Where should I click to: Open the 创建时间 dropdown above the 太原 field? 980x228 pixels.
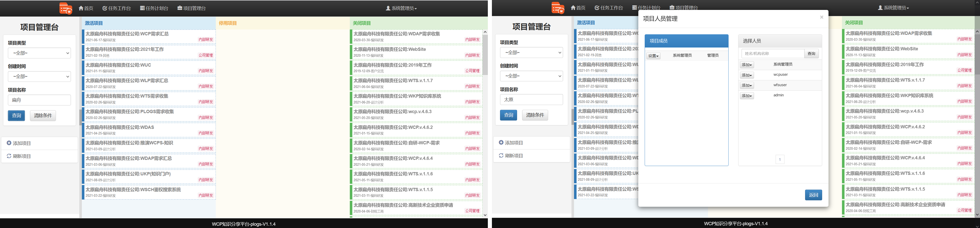(x=532, y=76)
